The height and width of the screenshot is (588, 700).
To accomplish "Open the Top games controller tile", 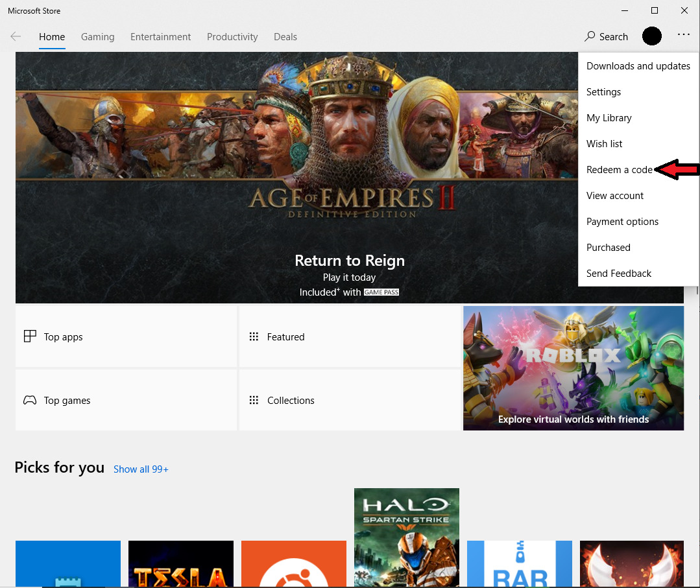I will coord(126,400).
